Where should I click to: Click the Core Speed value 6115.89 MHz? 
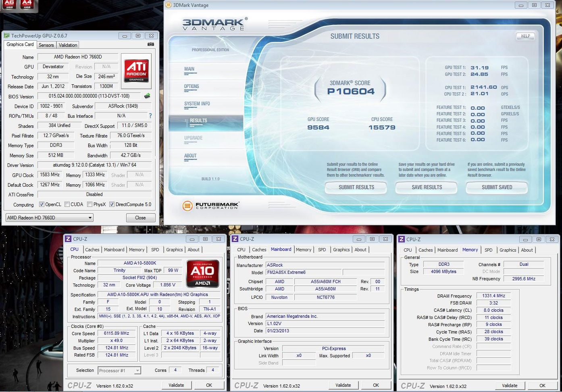[x=117, y=334]
